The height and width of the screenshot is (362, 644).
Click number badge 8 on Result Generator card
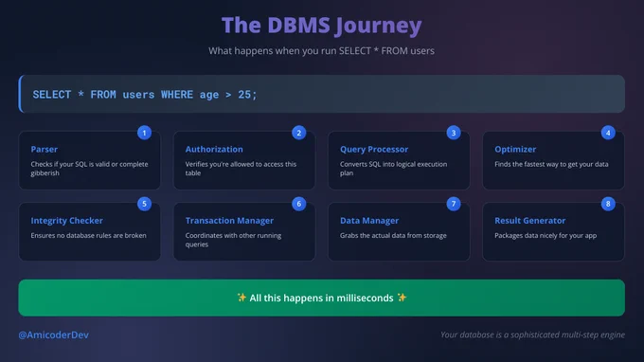pyautogui.click(x=608, y=204)
